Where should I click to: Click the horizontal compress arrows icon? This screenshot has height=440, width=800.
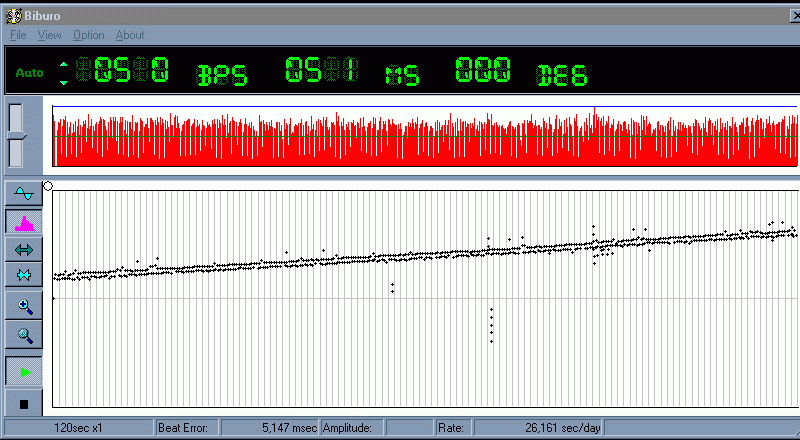point(24,273)
